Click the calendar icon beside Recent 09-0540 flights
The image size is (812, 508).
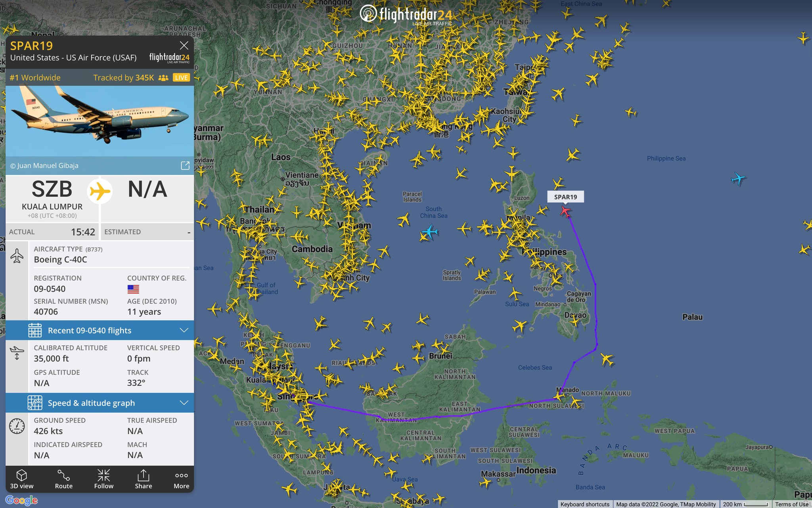point(35,330)
